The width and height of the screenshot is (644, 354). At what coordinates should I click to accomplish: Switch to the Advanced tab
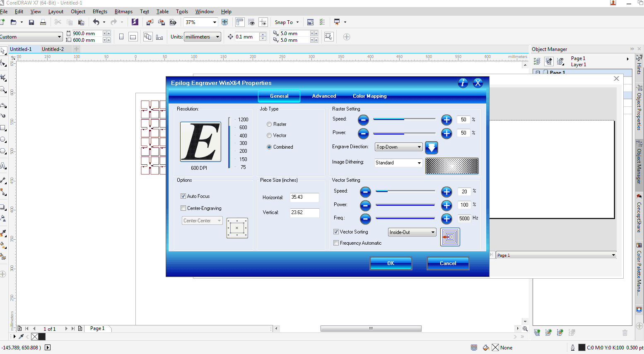324,96
